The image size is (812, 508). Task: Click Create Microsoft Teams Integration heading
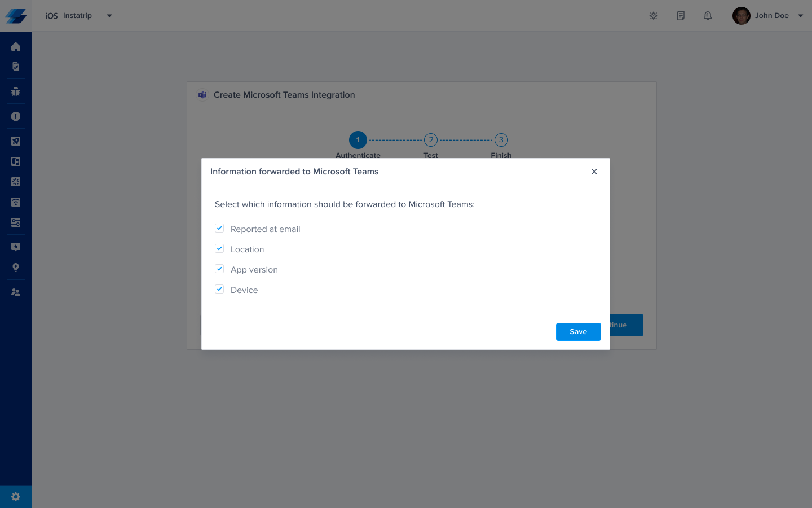(x=284, y=95)
